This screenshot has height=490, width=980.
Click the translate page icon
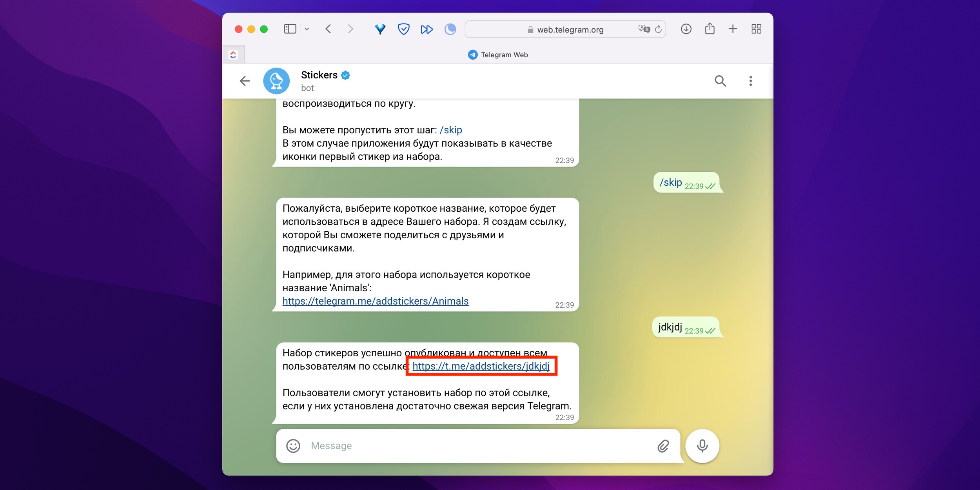[x=644, y=29]
